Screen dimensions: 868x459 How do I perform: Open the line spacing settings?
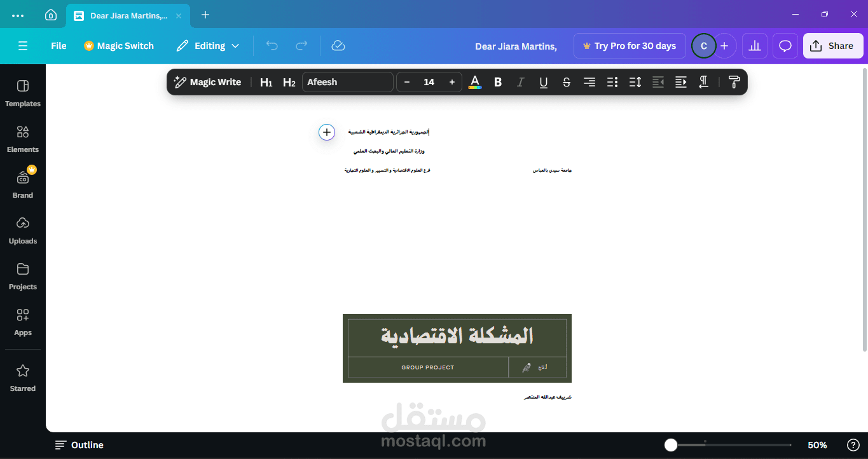635,81
